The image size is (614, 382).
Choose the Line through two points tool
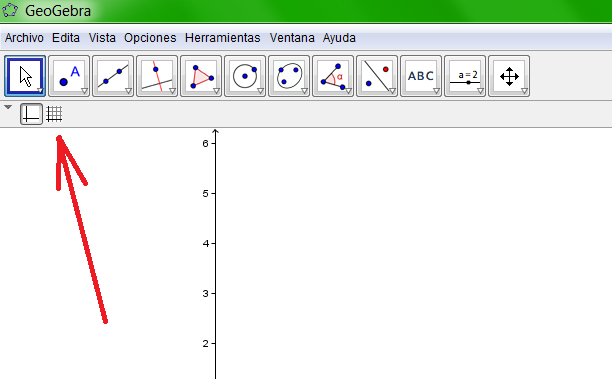[x=113, y=76]
